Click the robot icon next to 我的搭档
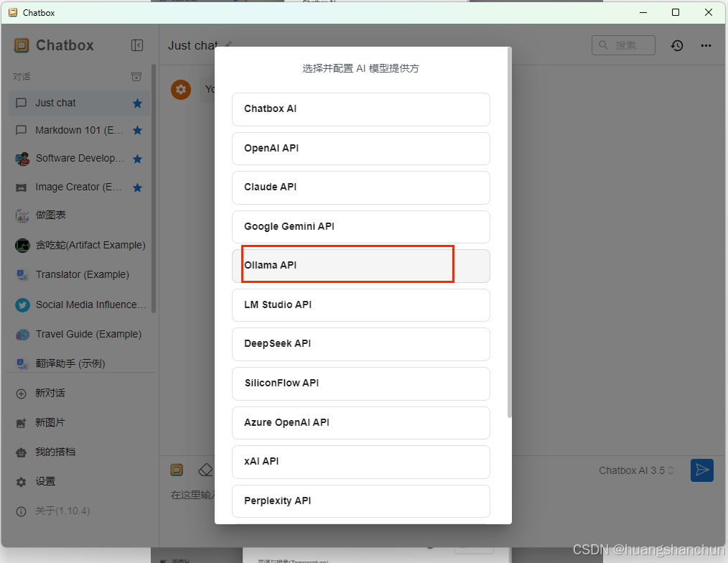Viewport: 728px width, 563px height. coord(22,452)
